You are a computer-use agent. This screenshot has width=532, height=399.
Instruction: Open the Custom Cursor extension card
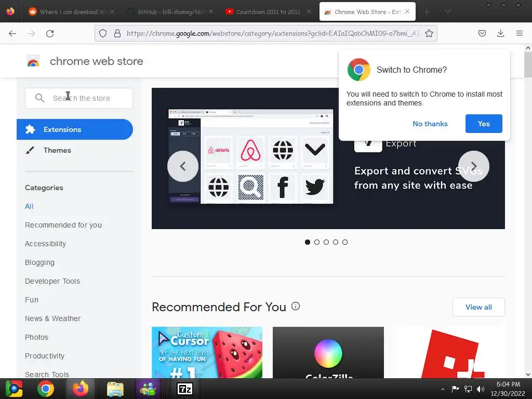click(207, 353)
